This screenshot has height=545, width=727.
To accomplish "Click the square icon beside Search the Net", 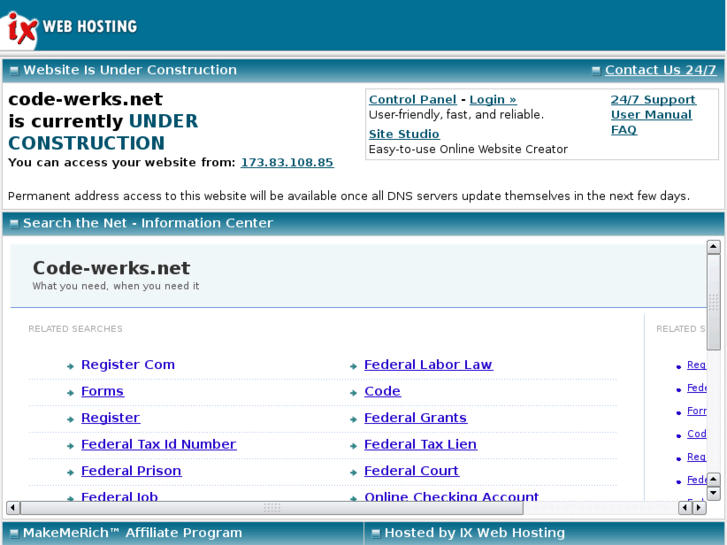I will [x=14, y=224].
